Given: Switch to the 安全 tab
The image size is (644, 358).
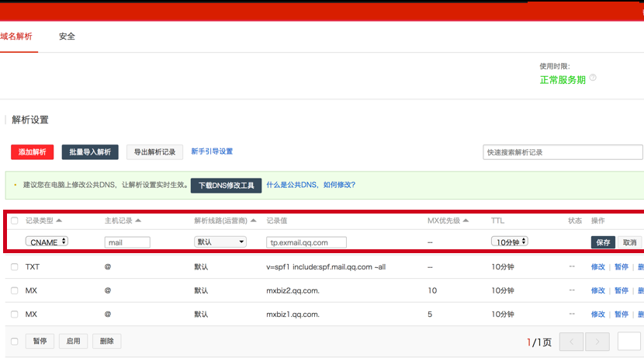Looking at the screenshot, I should [67, 36].
